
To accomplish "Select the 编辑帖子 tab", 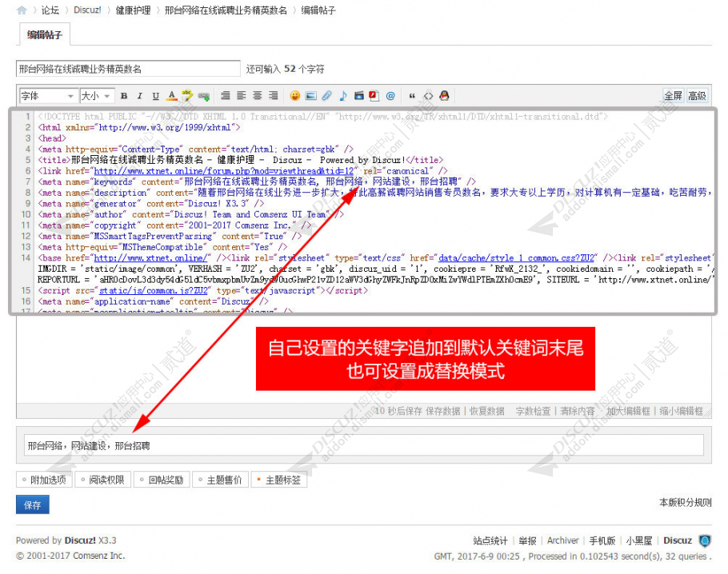I will pyautogui.click(x=45, y=35).
